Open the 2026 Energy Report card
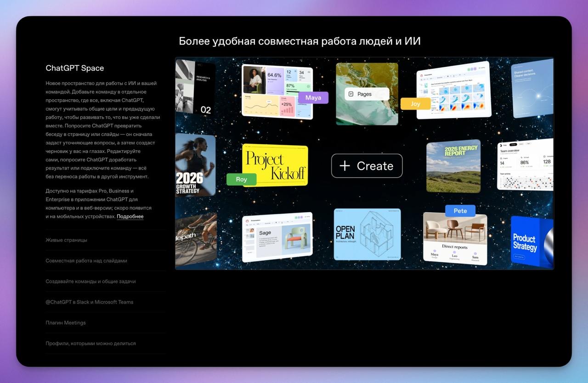Viewport: 588px width, 383px height. [x=453, y=166]
